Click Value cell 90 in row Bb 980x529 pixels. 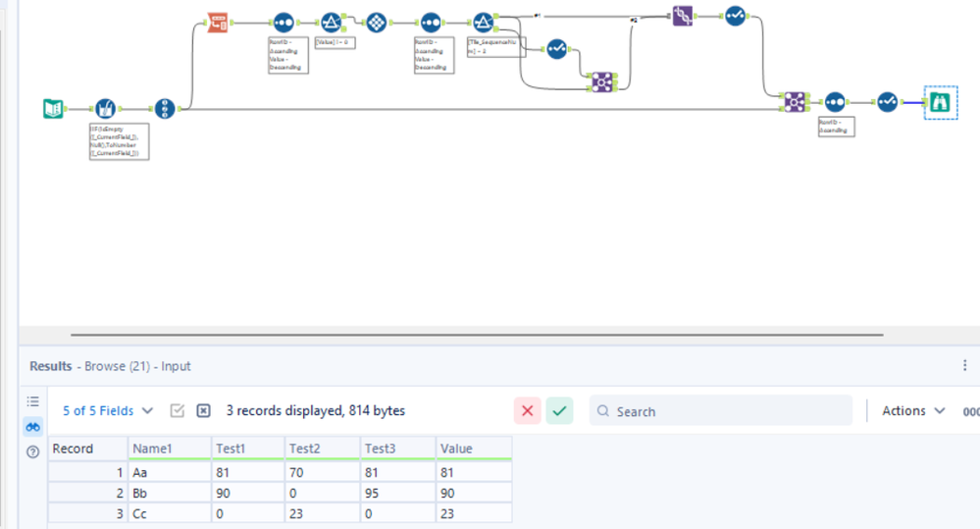tap(474, 493)
